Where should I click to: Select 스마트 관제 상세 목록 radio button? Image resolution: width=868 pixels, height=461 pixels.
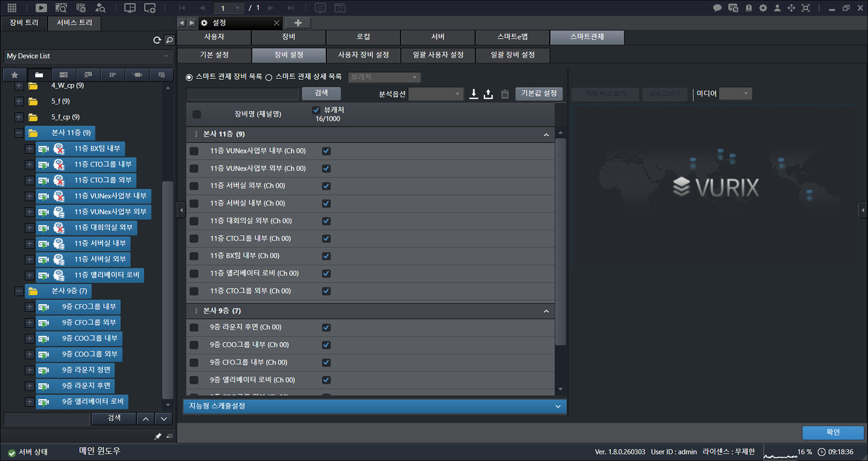pyautogui.click(x=268, y=77)
